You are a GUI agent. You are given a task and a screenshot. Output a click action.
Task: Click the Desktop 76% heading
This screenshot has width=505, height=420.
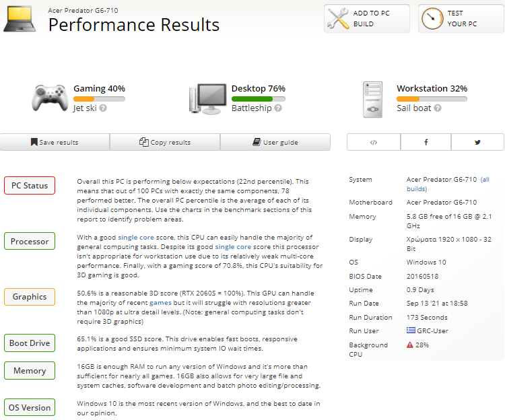(259, 88)
